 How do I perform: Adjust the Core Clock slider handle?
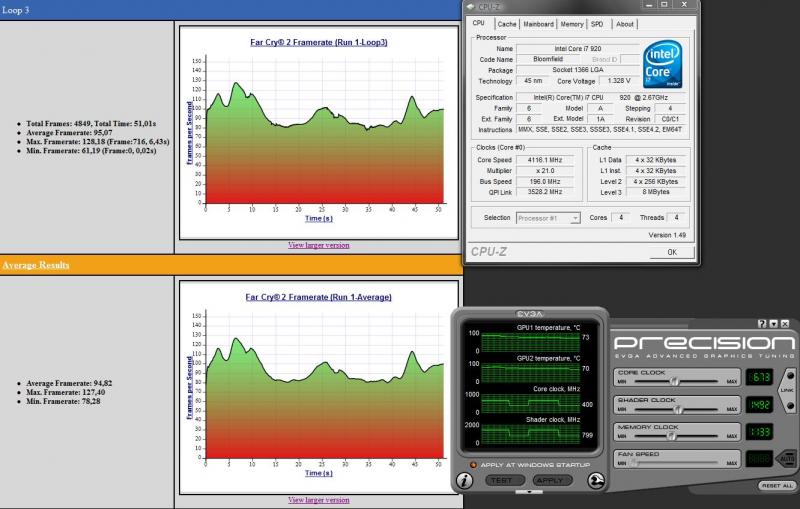[674, 381]
